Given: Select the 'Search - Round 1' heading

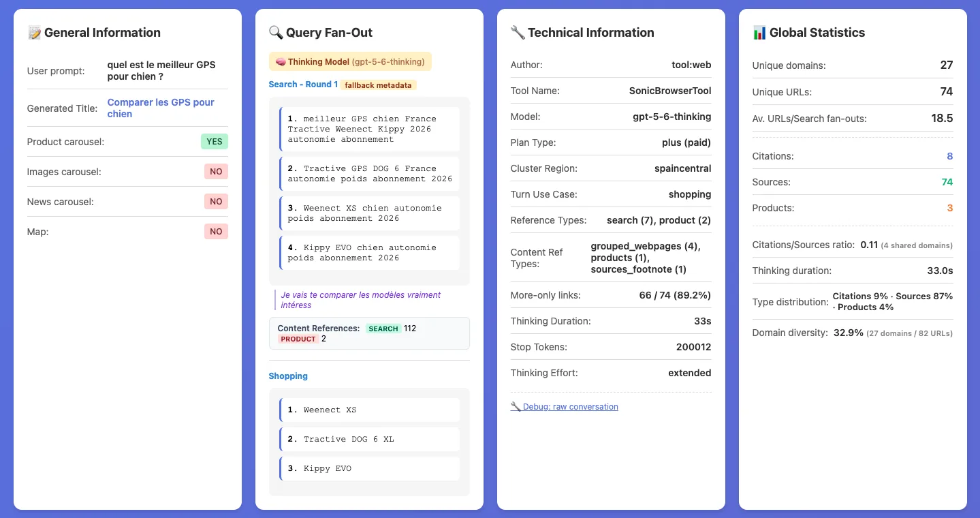Looking at the screenshot, I should point(303,85).
